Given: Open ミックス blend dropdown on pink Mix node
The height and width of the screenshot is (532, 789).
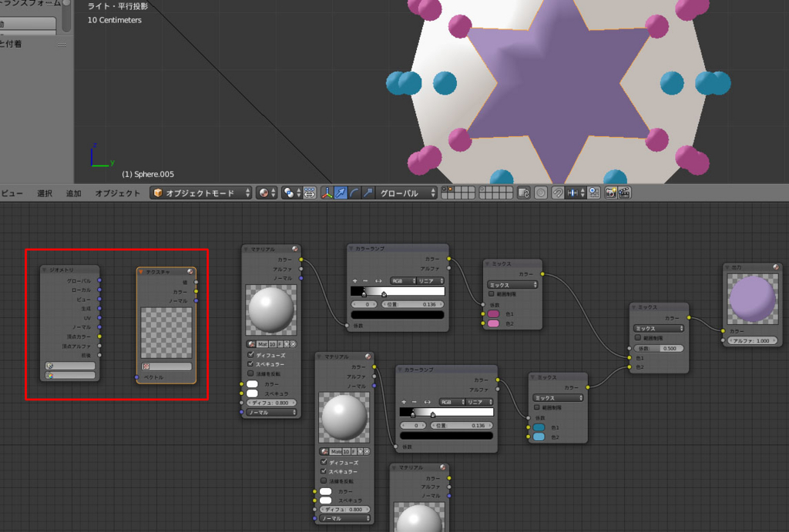Looking at the screenshot, I should coord(512,285).
